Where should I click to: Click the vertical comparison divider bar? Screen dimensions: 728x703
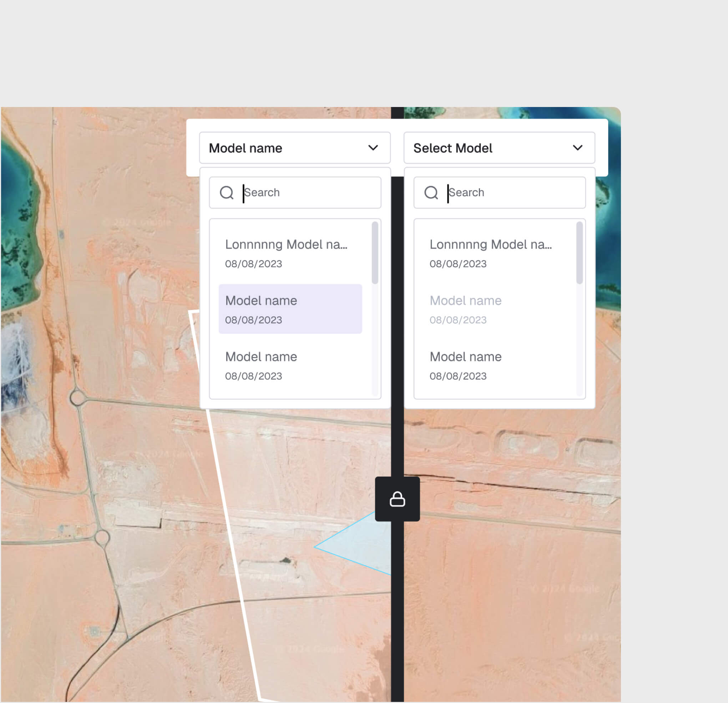click(x=397, y=612)
